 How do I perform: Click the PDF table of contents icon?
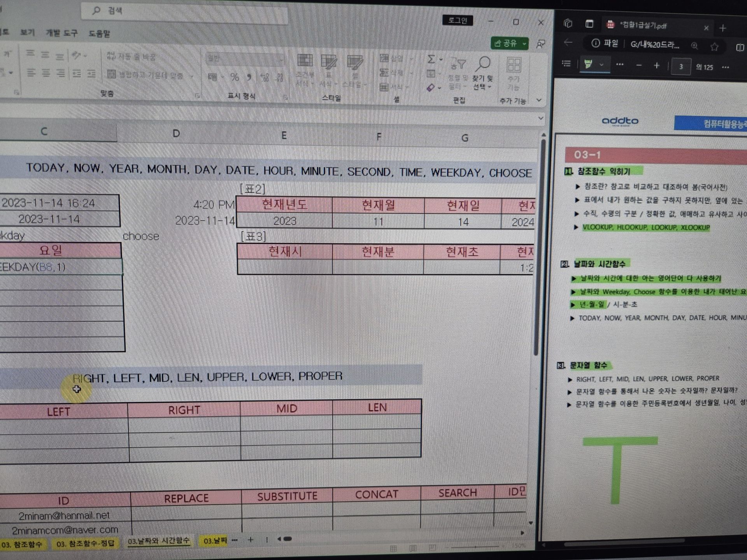tap(566, 64)
